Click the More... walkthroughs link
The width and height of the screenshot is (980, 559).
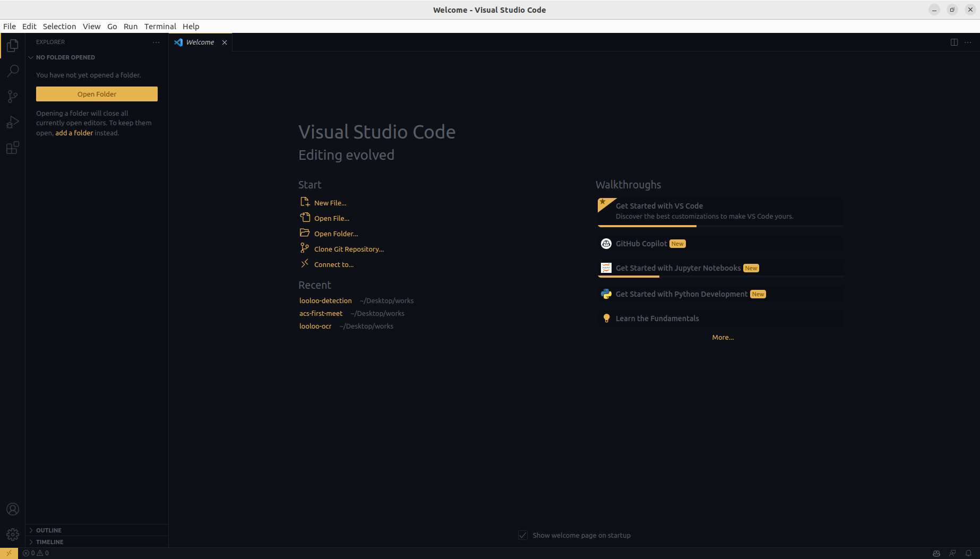pyautogui.click(x=723, y=337)
